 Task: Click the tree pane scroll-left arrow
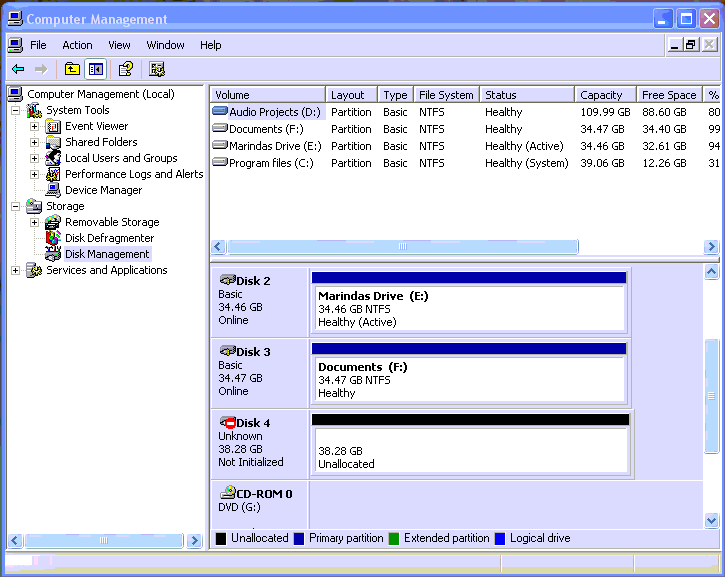click(15, 540)
